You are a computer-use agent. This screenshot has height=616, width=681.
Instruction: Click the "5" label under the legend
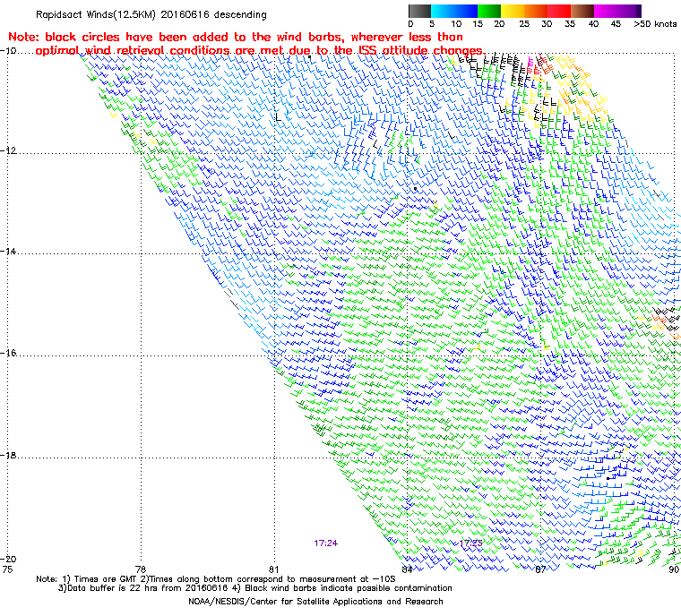(432, 24)
